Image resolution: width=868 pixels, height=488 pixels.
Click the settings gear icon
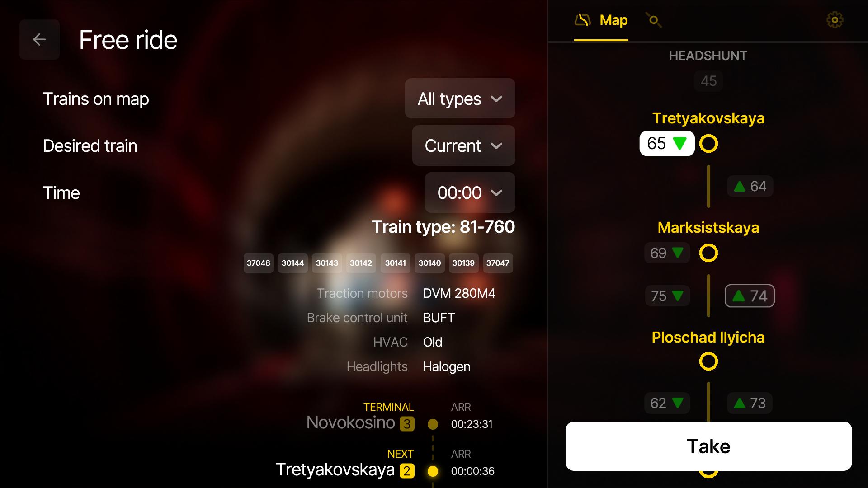[x=835, y=20]
